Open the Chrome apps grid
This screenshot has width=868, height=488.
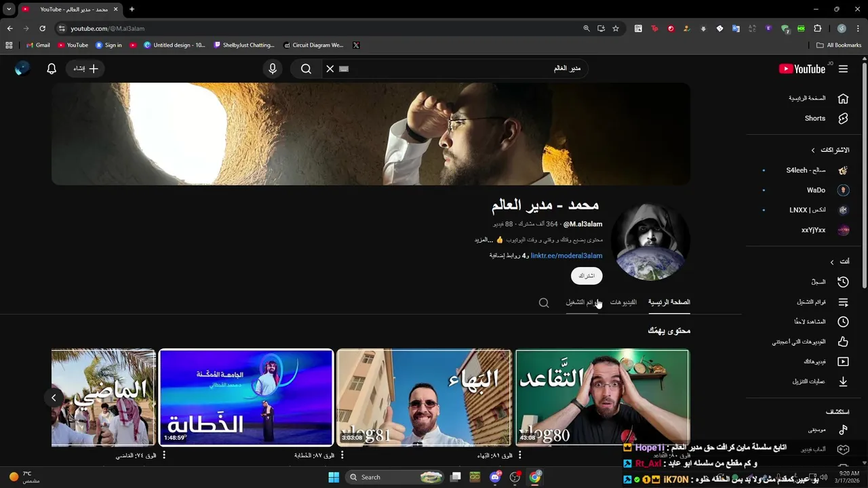pyautogui.click(x=9, y=45)
